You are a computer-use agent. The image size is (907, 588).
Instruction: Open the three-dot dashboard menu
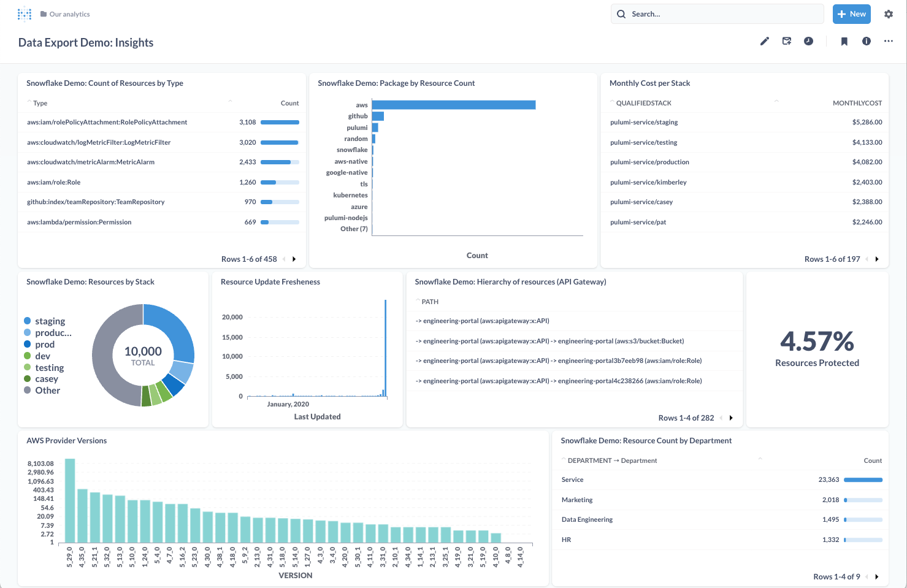tap(889, 41)
